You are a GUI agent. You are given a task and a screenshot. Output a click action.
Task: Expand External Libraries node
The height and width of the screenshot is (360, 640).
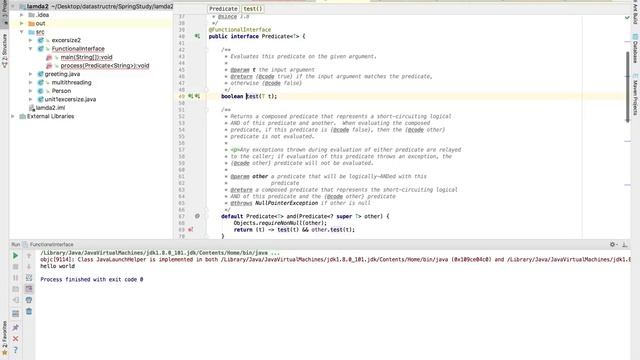pyautogui.click(x=13, y=116)
